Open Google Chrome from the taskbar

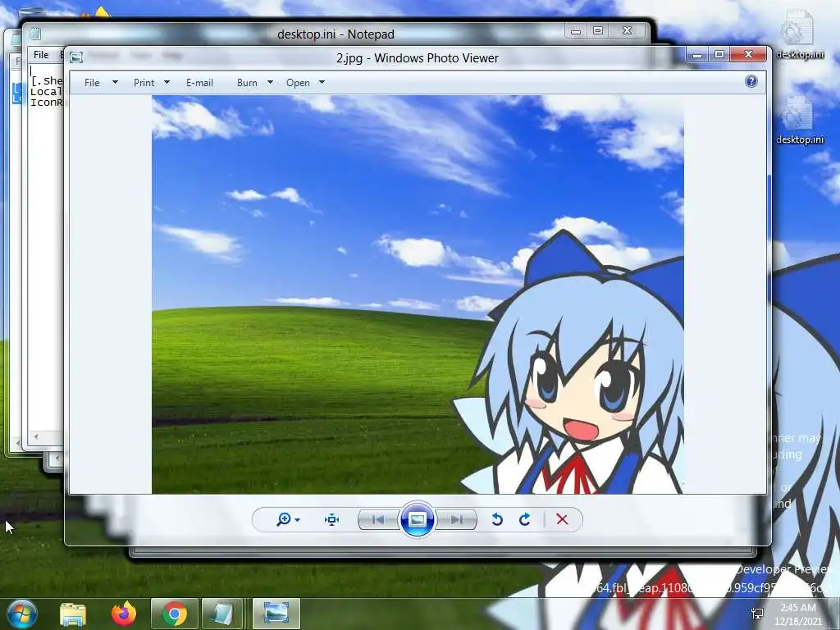pyautogui.click(x=175, y=614)
